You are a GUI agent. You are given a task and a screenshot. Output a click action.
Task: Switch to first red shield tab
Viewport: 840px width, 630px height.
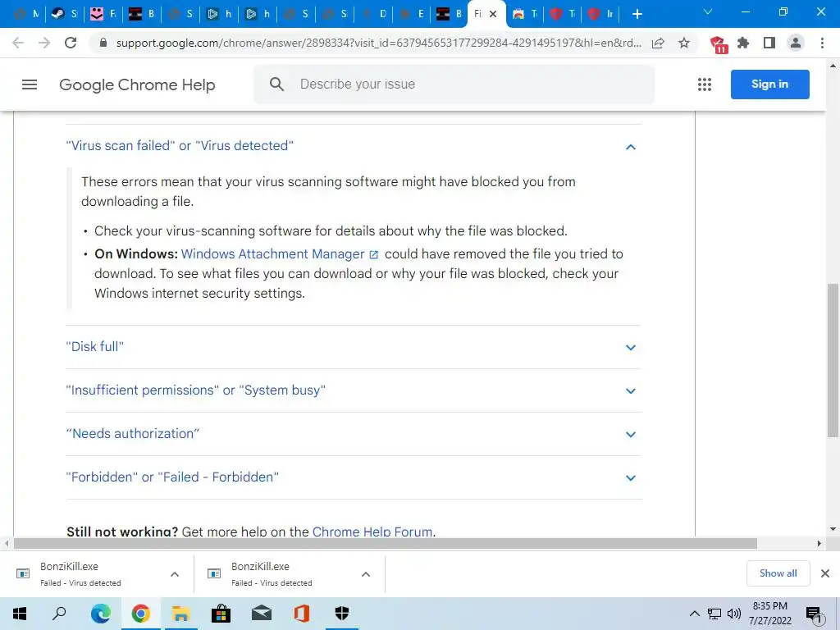[x=562, y=14]
